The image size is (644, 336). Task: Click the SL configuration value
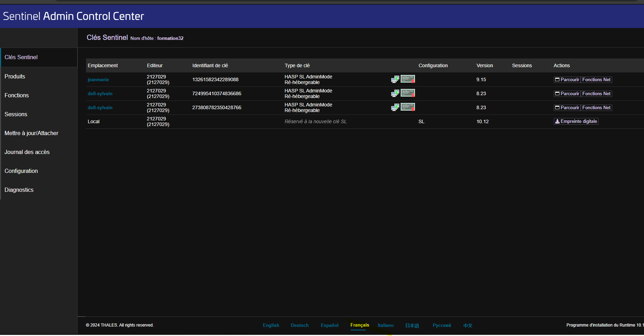[x=421, y=121]
